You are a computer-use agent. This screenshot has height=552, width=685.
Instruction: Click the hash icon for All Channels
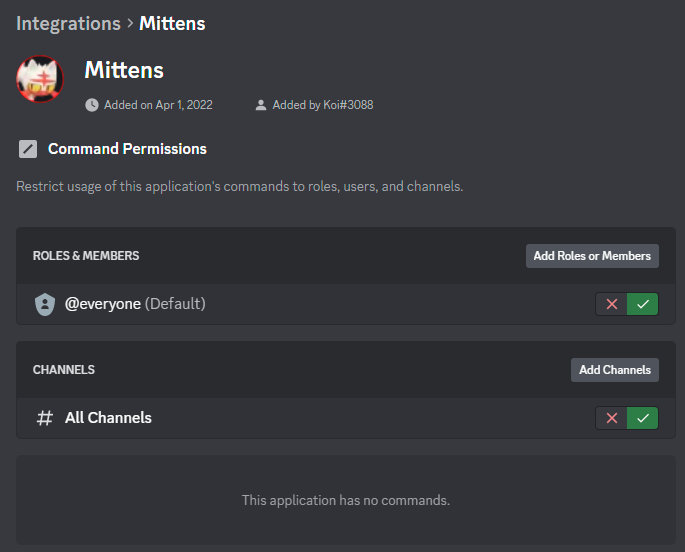click(44, 418)
